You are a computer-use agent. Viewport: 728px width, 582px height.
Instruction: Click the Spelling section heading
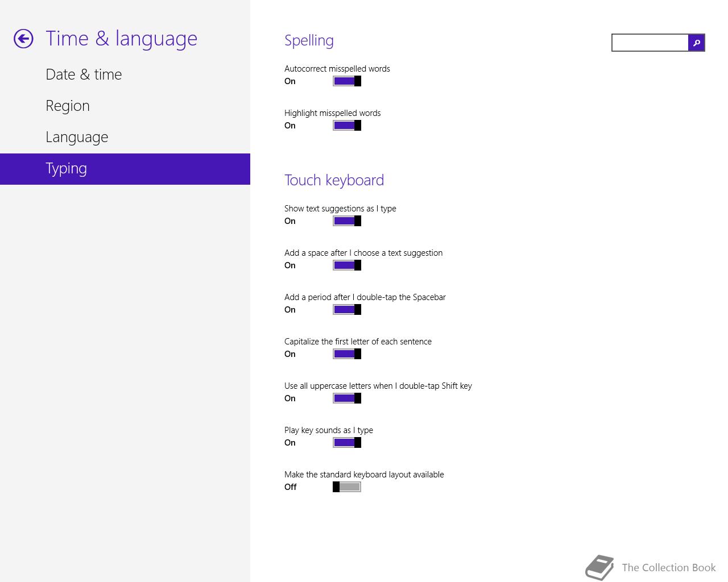point(309,40)
